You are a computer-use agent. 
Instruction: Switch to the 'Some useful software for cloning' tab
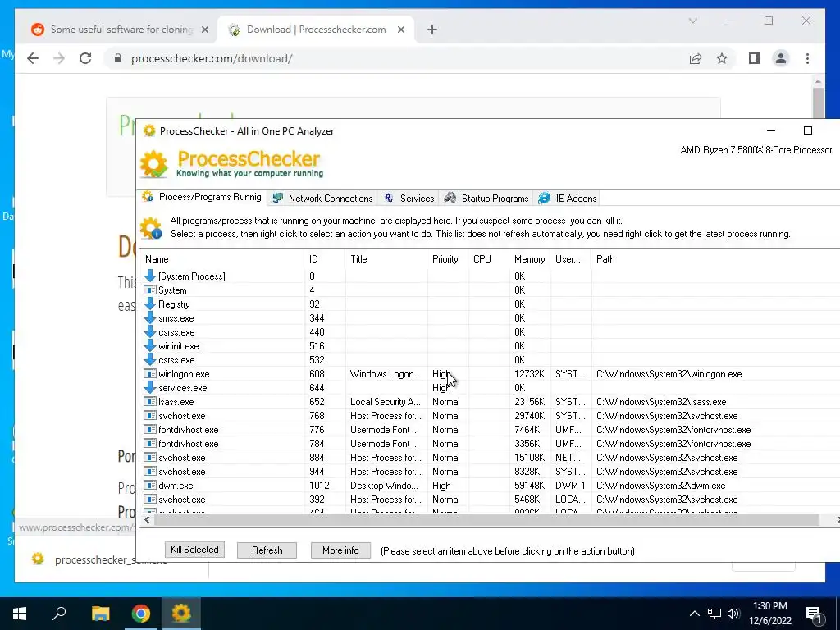point(121,30)
